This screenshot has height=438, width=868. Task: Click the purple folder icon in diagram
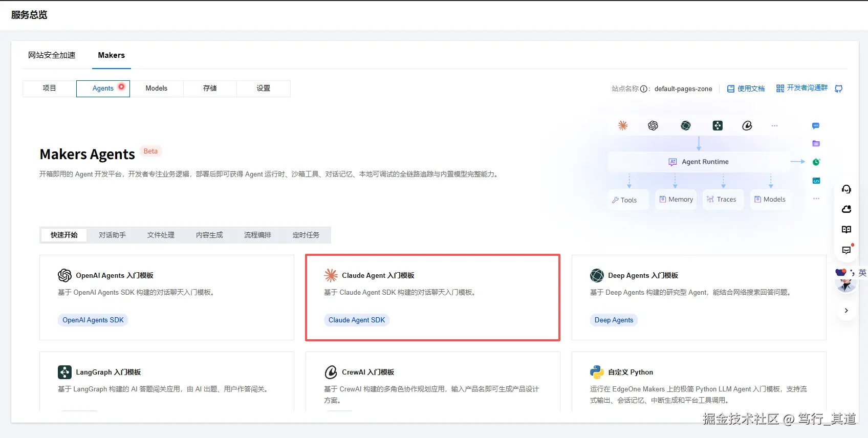(816, 143)
